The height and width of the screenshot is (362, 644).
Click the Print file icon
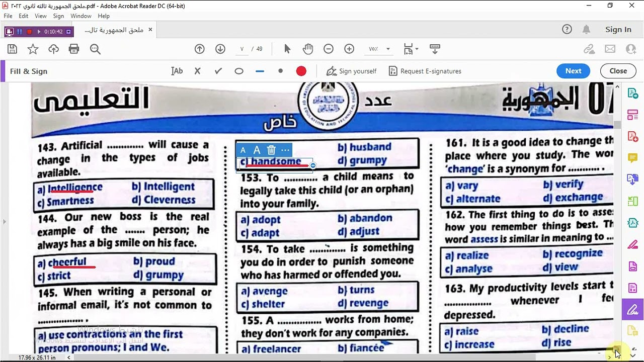tap(74, 49)
